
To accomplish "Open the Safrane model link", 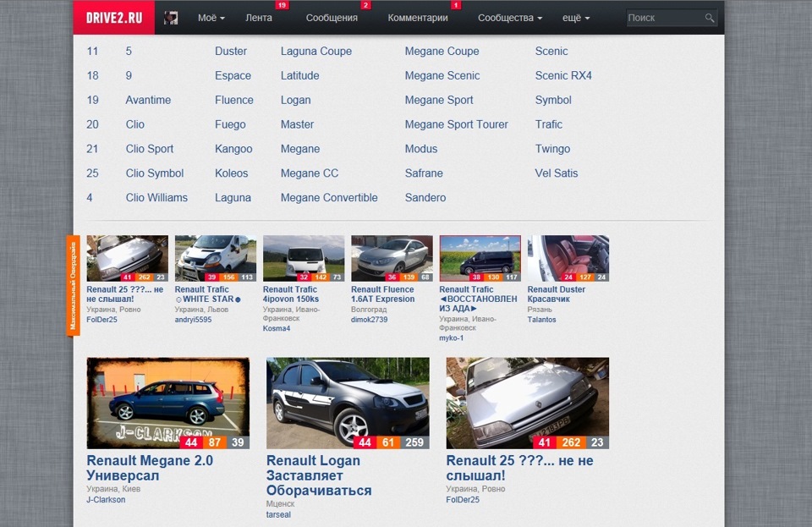I will tap(424, 173).
